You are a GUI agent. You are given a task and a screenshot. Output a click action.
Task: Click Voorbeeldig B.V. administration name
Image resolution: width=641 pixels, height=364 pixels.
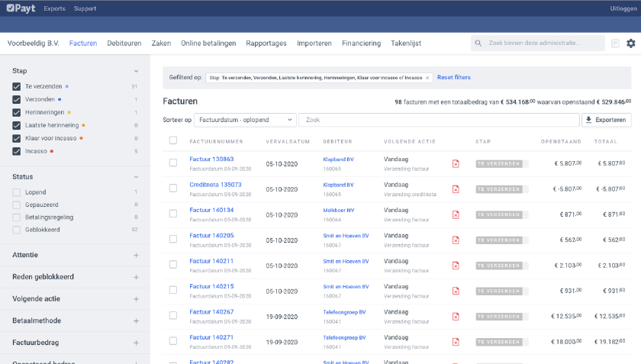[33, 43]
